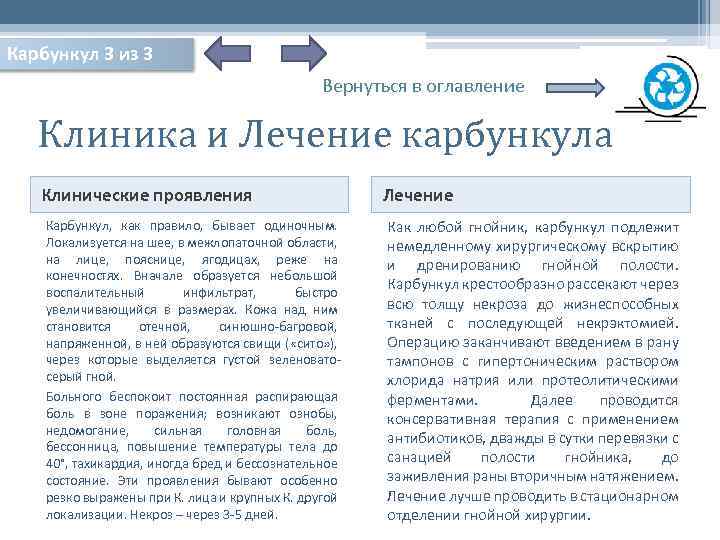
Task: Click paragraph starting Больного беспокоит постоянная
Action: pyautogui.click(x=191, y=456)
